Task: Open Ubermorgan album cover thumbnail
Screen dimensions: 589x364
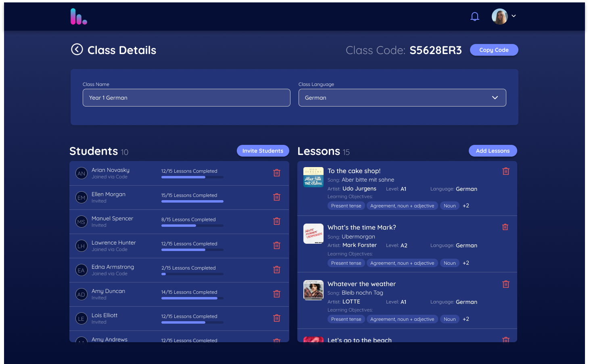Action: 313,234
